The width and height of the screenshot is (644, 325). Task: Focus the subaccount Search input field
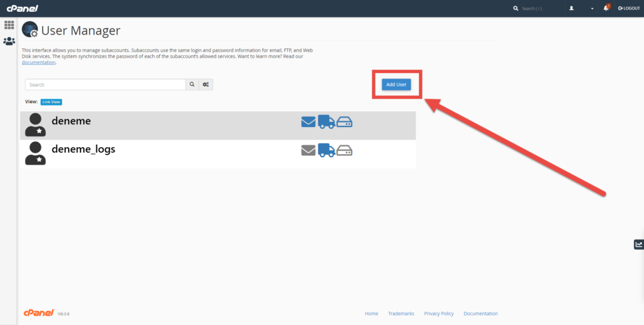105,84
